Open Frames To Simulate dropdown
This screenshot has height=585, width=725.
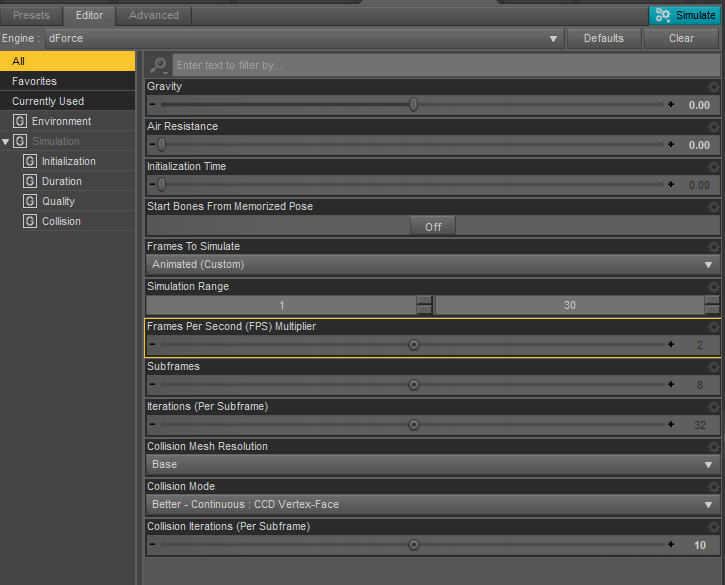click(x=433, y=265)
